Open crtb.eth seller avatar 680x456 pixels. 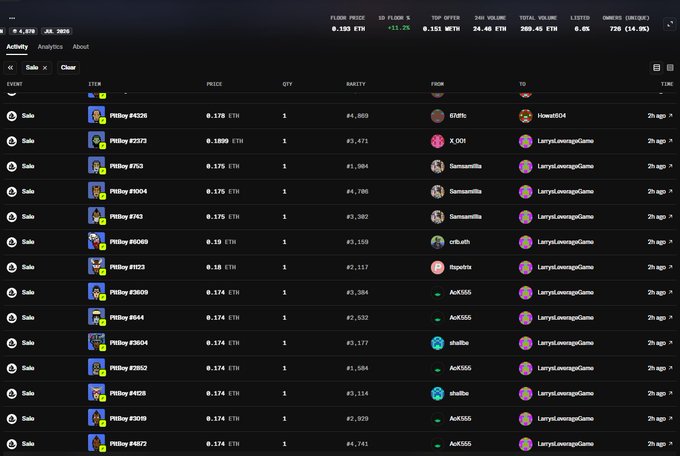[437, 242]
